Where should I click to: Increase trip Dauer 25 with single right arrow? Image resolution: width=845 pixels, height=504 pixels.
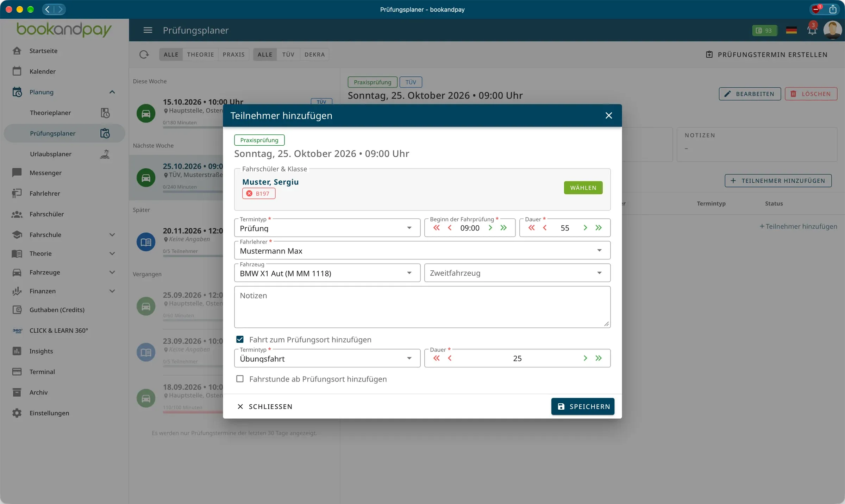(586, 358)
